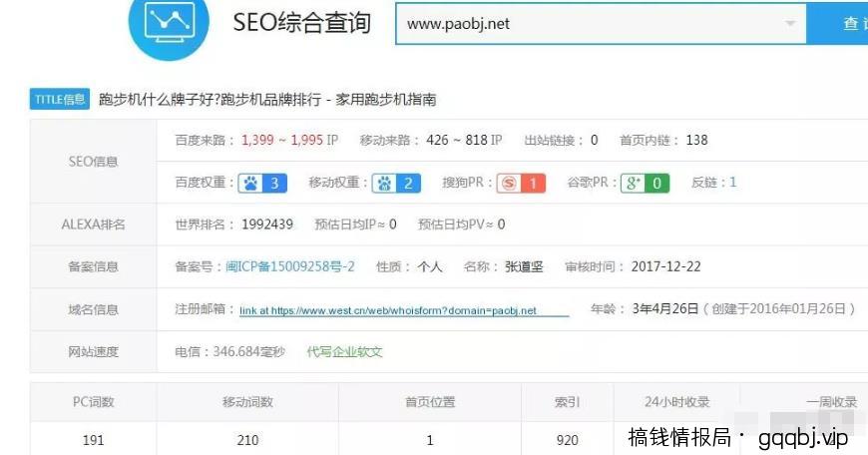Click the domain age 3年4月26日 text
Screen dimensions: 868x455
click(x=665, y=309)
